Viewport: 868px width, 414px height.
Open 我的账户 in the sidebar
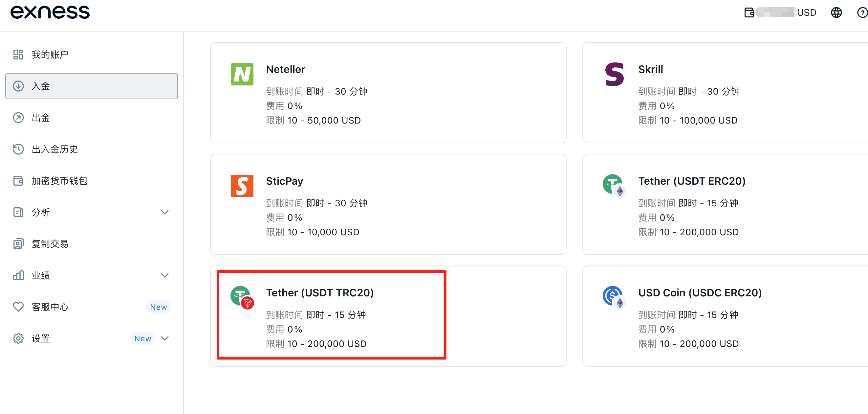pyautogui.click(x=50, y=54)
